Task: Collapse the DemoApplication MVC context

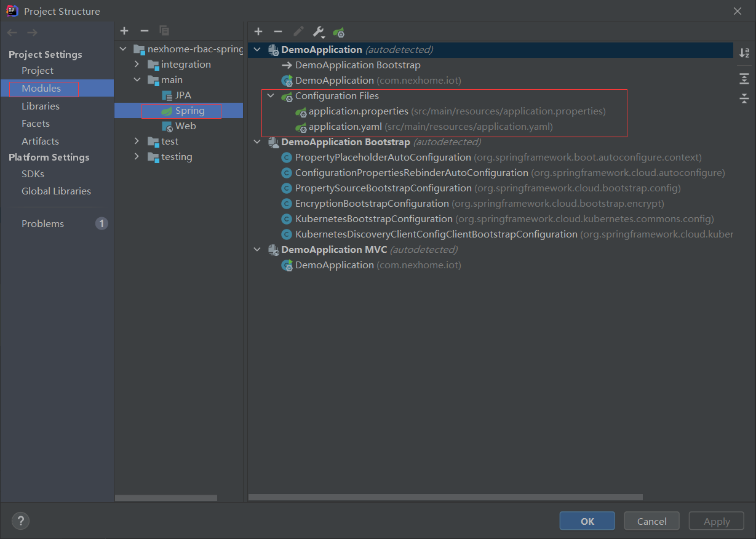Action: [x=257, y=250]
